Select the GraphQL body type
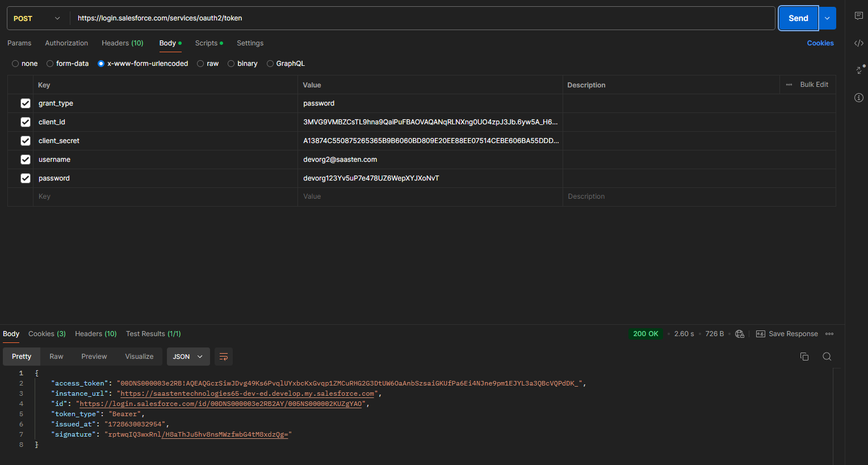This screenshot has height=465, width=868. pos(270,64)
